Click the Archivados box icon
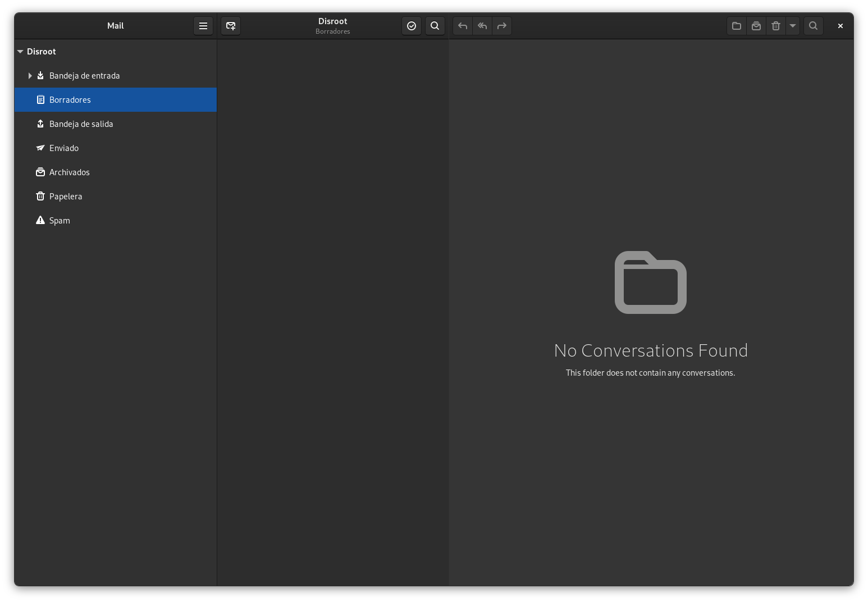Viewport: 868px width, 602px height. click(x=40, y=172)
